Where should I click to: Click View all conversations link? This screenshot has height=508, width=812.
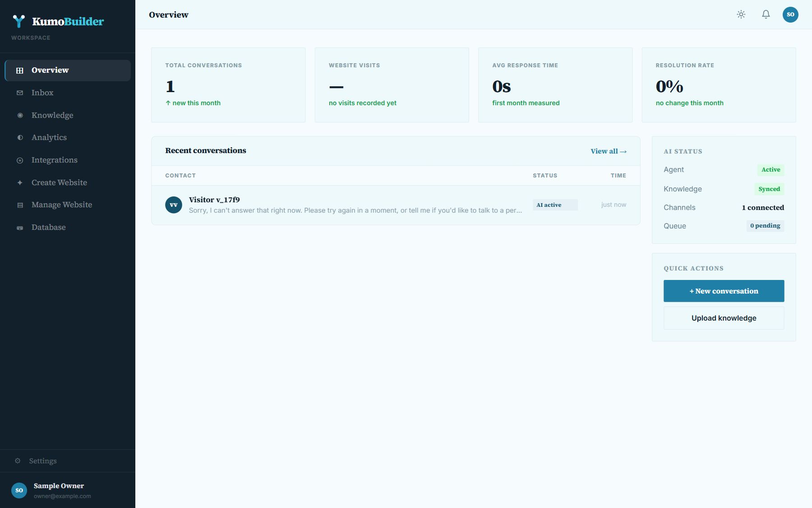pos(609,151)
